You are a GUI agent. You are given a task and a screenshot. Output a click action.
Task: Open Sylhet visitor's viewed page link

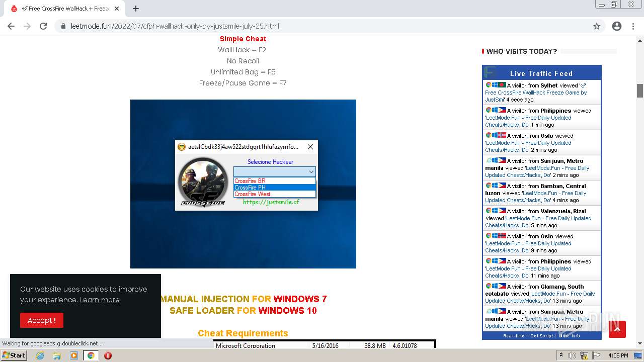pyautogui.click(x=536, y=93)
